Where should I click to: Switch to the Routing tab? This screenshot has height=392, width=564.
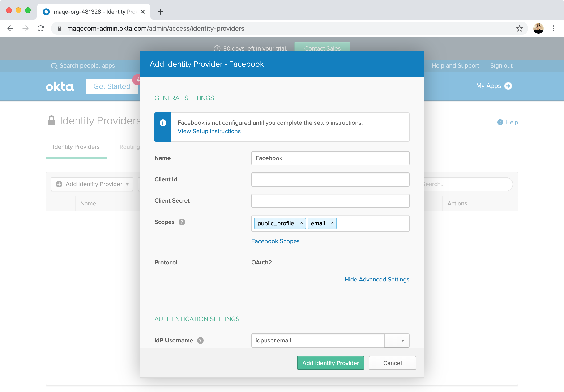[129, 147]
